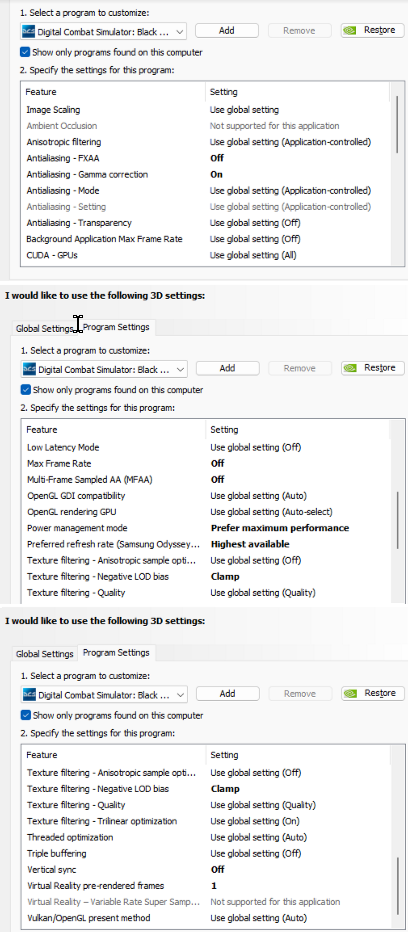Open the Preferred refresh rate Highest available value

250,544
